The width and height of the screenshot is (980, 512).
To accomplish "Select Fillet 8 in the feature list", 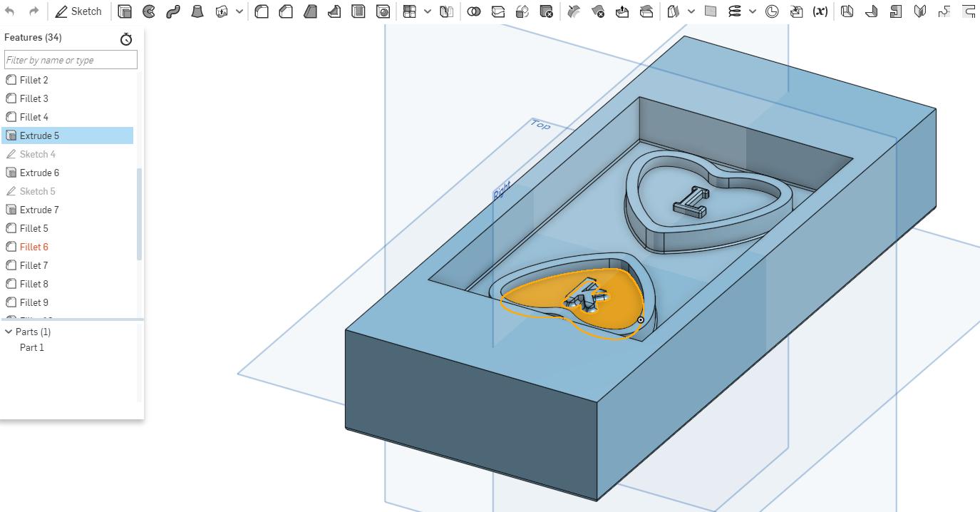I will tap(68, 284).
